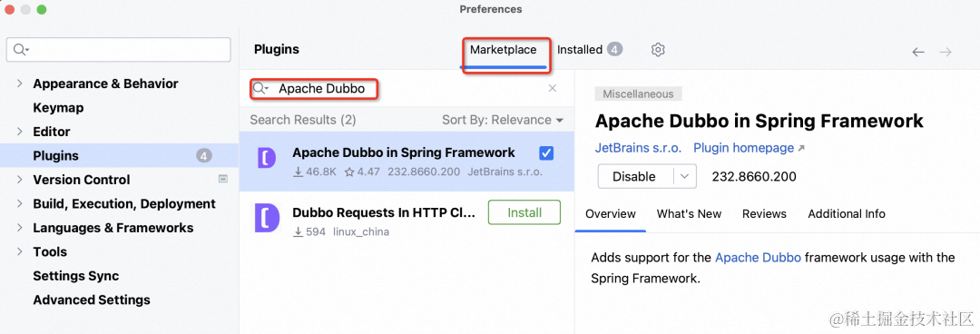Click the installed count badge 4 on Installed tab
The image size is (980, 334).
pos(615,49)
